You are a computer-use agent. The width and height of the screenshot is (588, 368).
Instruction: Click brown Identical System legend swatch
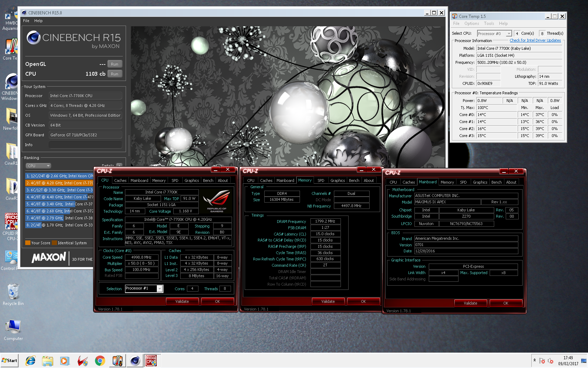pyautogui.click(x=54, y=243)
